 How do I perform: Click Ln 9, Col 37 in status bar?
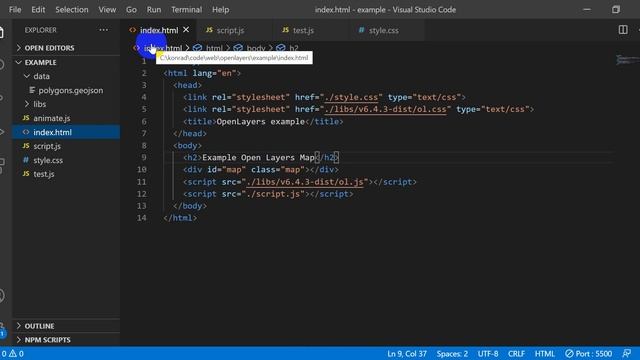pos(407,353)
